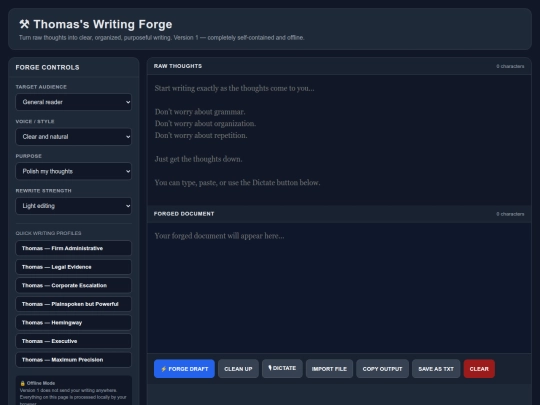Viewport: 540px width, 405px height.
Task: Click into the Forged Document output area
Action: click(339, 288)
